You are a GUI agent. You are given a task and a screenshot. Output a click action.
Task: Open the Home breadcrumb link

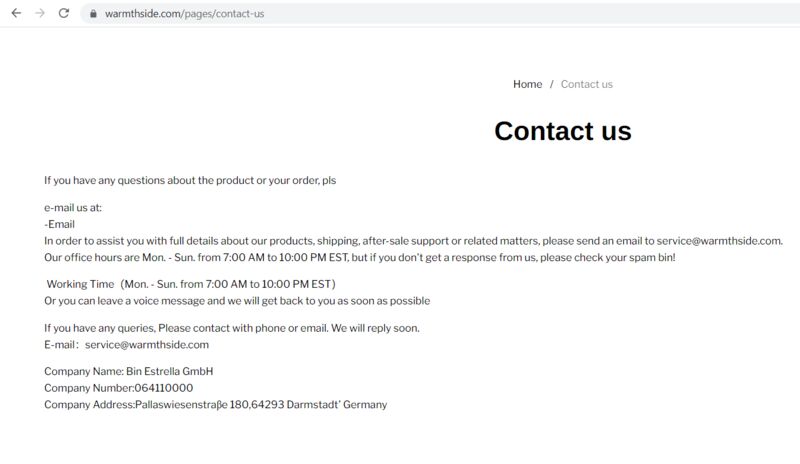coord(528,84)
